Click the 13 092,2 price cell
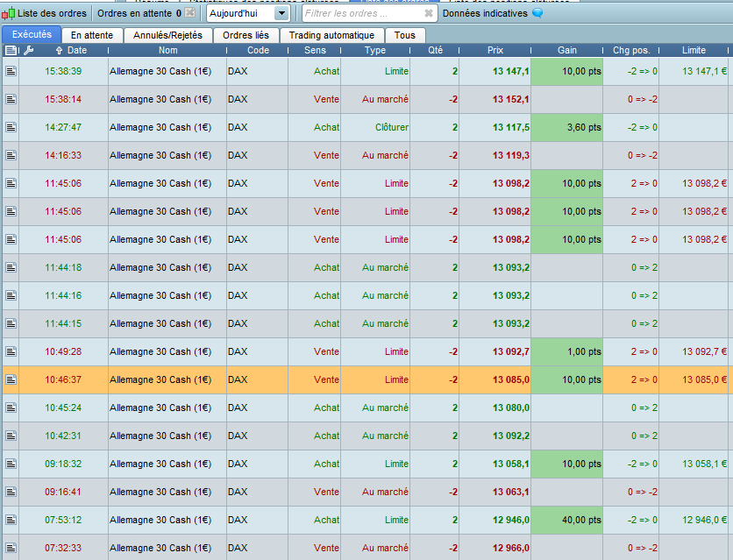Screen dimensions: 733x560 coord(495,436)
